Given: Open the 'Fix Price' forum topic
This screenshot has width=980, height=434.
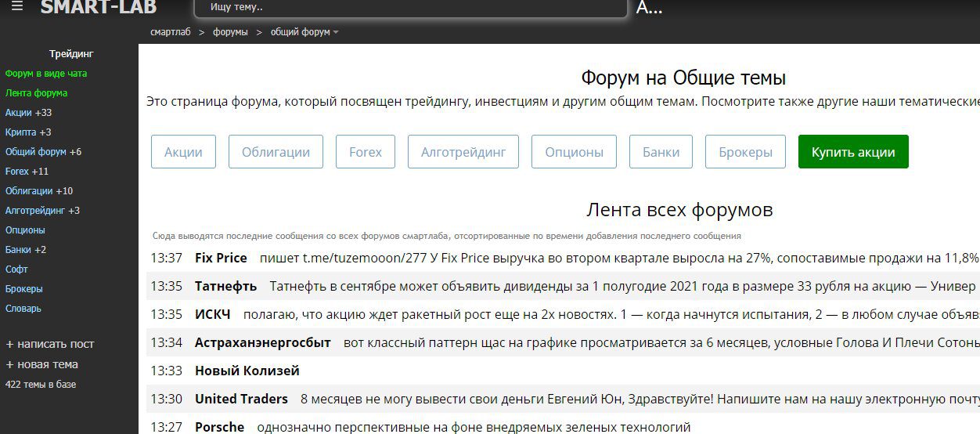Looking at the screenshot, I should 221,258.
